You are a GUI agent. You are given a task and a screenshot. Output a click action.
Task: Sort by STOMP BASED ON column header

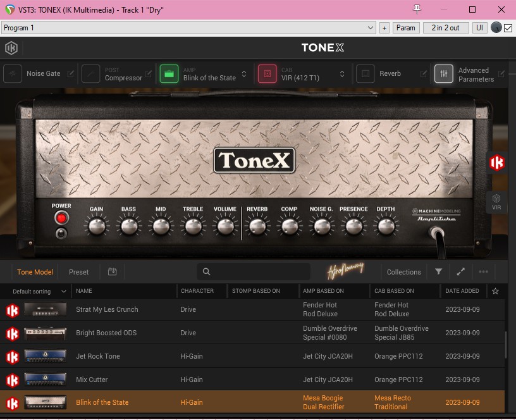pos(255,291)
